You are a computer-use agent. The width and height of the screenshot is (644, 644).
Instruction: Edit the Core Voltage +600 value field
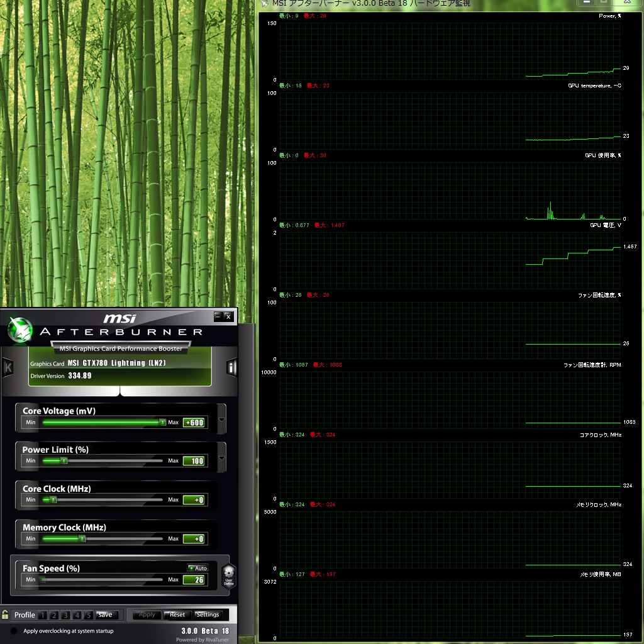tap(194, 423)
